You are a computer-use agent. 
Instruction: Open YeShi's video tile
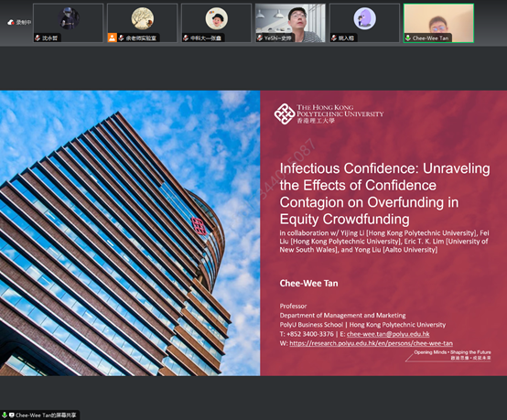click(x=290, y=23)
